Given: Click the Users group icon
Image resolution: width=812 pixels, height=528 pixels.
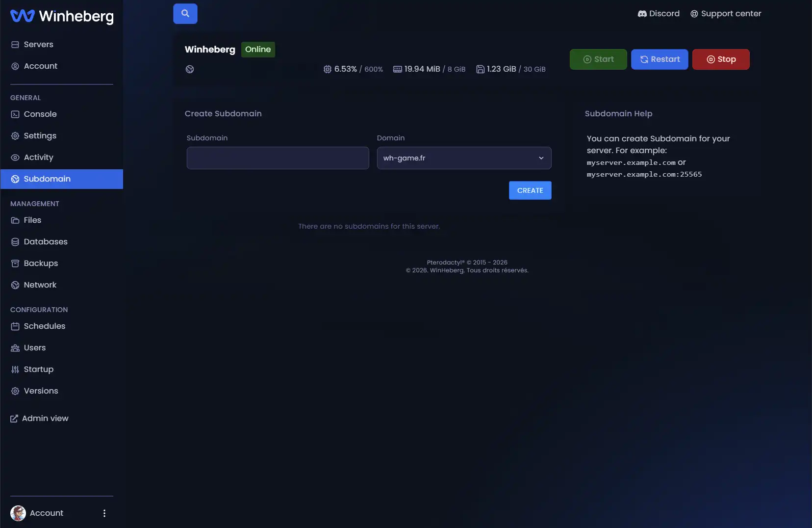Looking at the screenshot, I should [x=15, y=348].
